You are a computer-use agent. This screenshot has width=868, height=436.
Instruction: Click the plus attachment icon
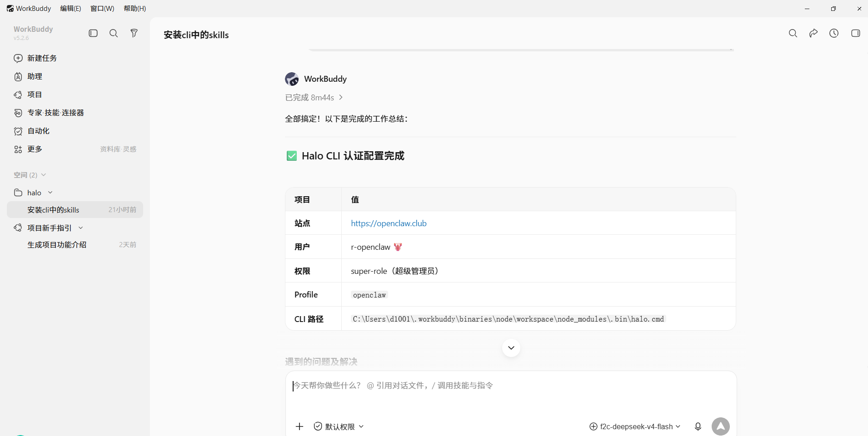[299, 426]
